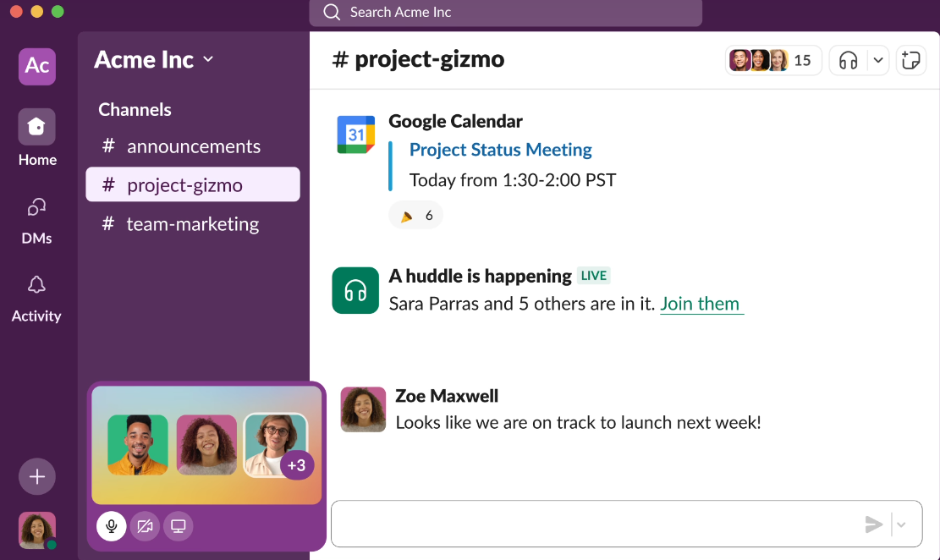Open send options dropdown arrow
This screenshot has height=560, width=940.
901,524
